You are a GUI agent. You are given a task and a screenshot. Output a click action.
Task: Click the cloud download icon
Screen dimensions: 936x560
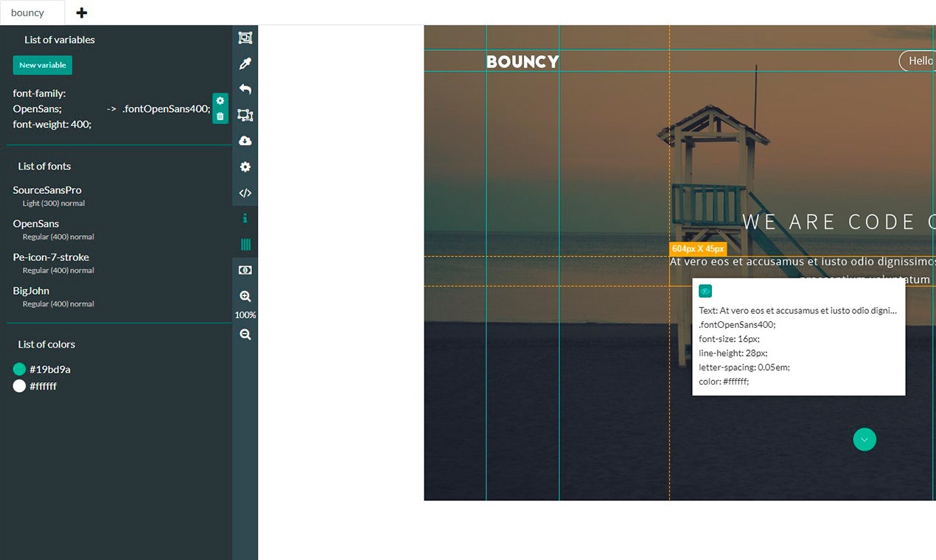[x=245, y=141]
